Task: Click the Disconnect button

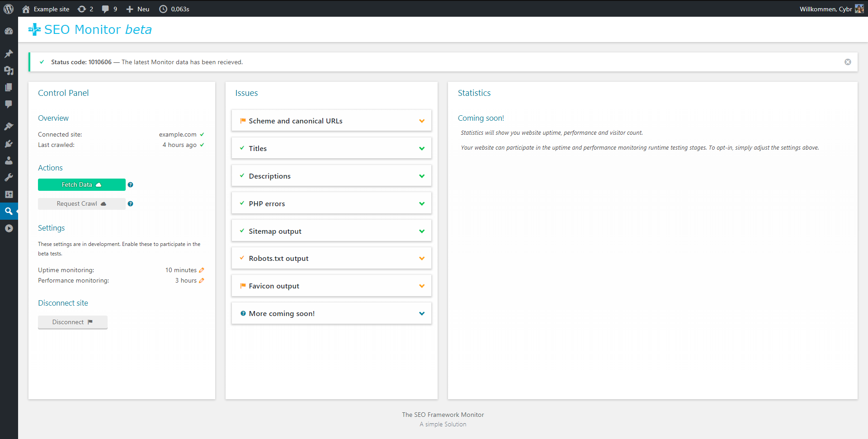Action: (73, 322)
